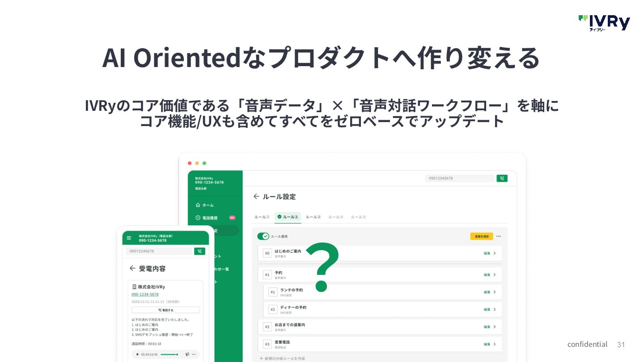The height and width of the screenshot is (362, 644).
Task: Expand the はじめのご案内 row chevron
Action: point(495,253)
